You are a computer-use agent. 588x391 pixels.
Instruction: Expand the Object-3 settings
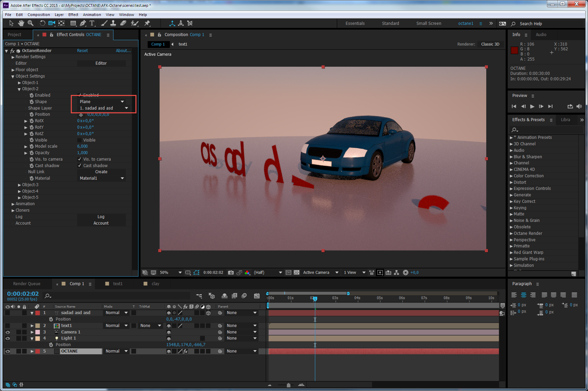point(19,185)
